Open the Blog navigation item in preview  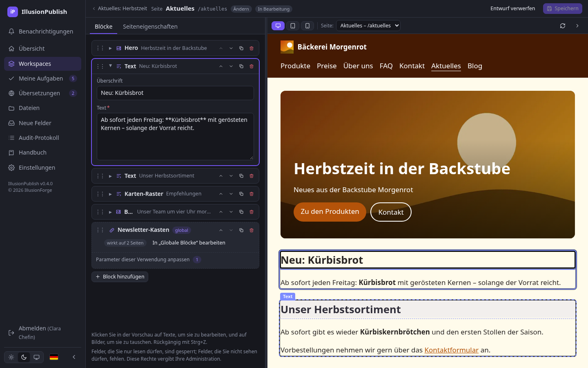475,66
